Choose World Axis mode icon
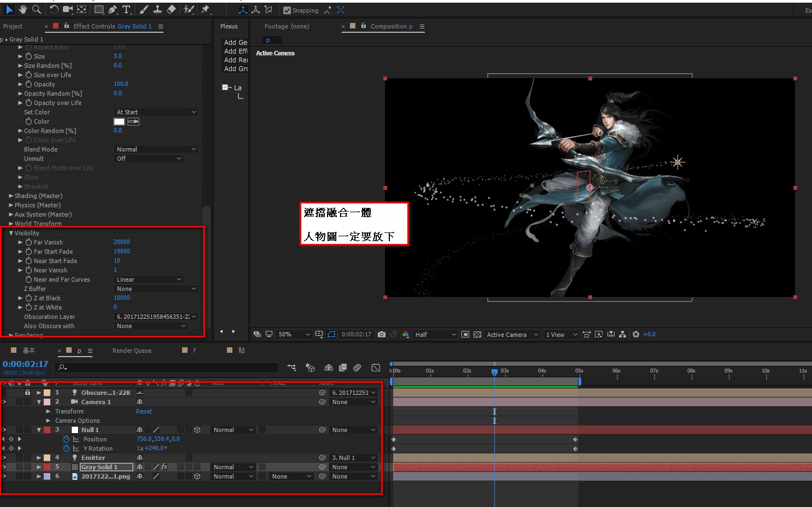 [255, 10]
